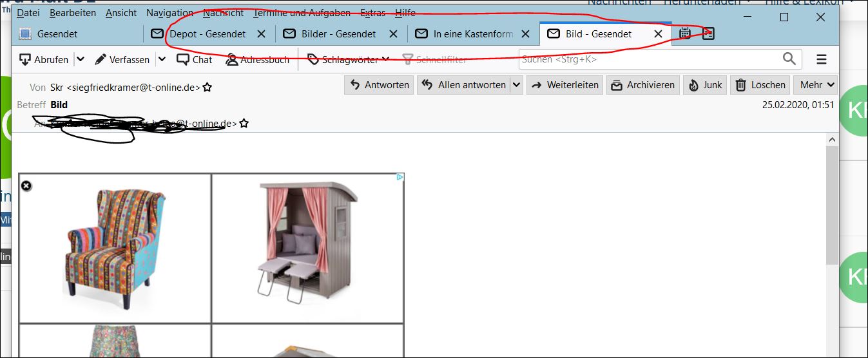Viewport: 868px width, 358px height.
Task: Switch to the In eine Kastenform tab
Action: pos(473,33)
